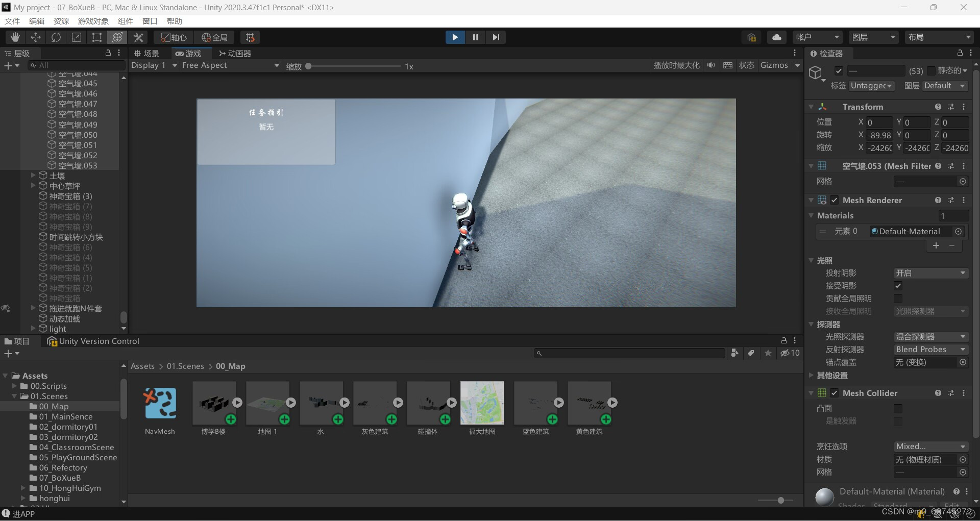Open the Blend Probes dropdown
Image resolution: width=980 pixels, height=521 pixels.
click(931, 350)
